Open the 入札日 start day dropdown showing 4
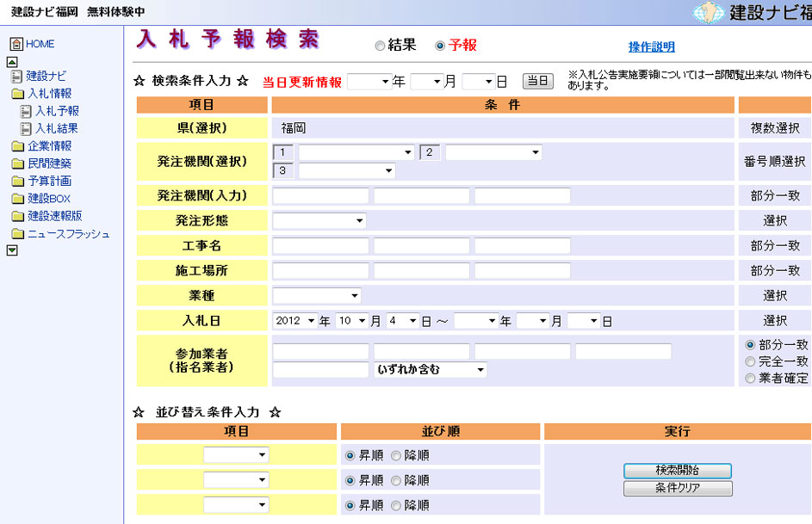This screenshot has width=812, height=524. point(402,321)
